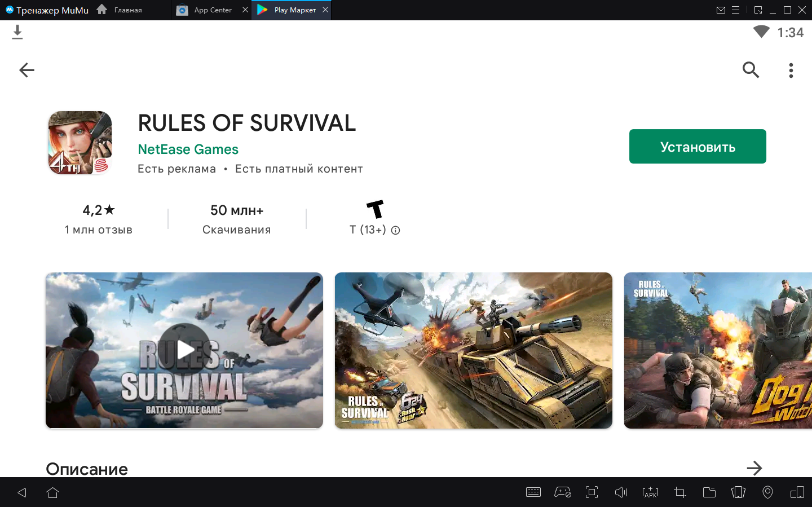
Task: Click the volume speaker icon
Action: (621, 492)
